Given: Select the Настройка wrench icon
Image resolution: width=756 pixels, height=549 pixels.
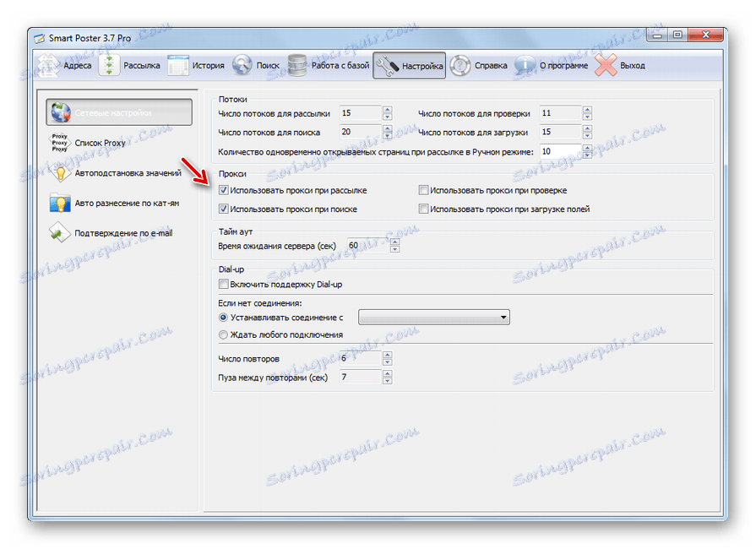Looking at the screenshot, I should coord(387,66).
